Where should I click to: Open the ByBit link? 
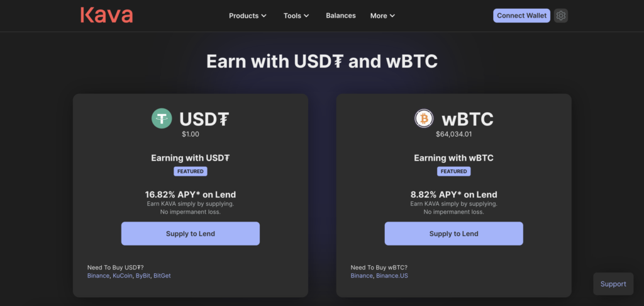pos(143,276)
